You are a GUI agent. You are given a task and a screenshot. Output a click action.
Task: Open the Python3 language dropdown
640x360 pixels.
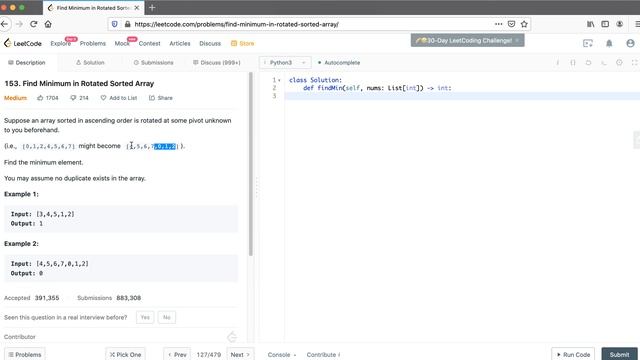click(285, 62)
